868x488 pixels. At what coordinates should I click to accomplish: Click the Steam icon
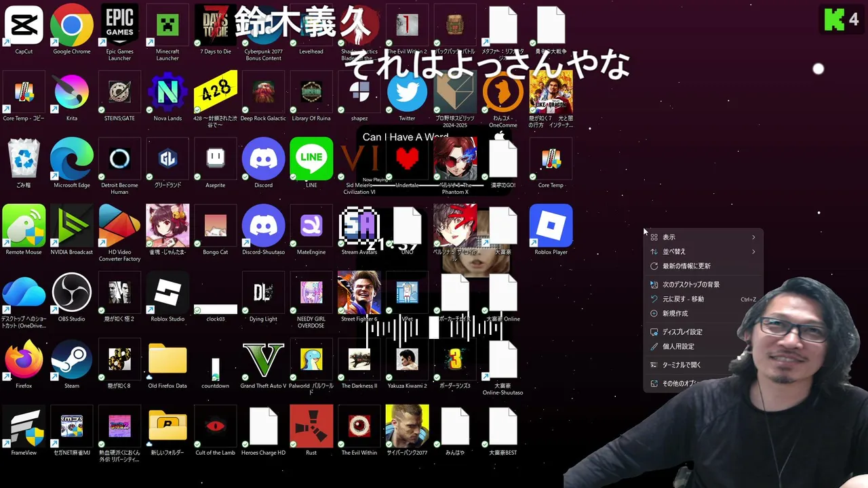(72, 360)
